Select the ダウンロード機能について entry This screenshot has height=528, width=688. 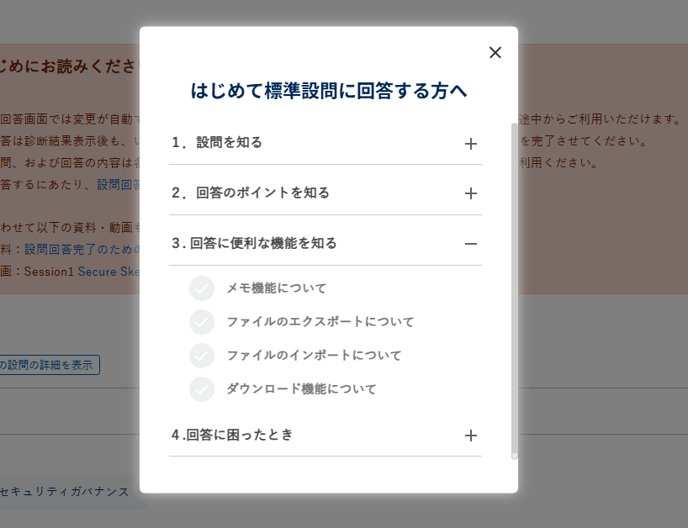[301, 389]
